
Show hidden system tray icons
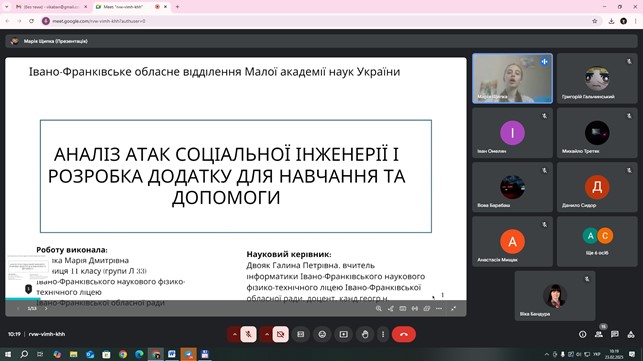[x=547, y=354]
